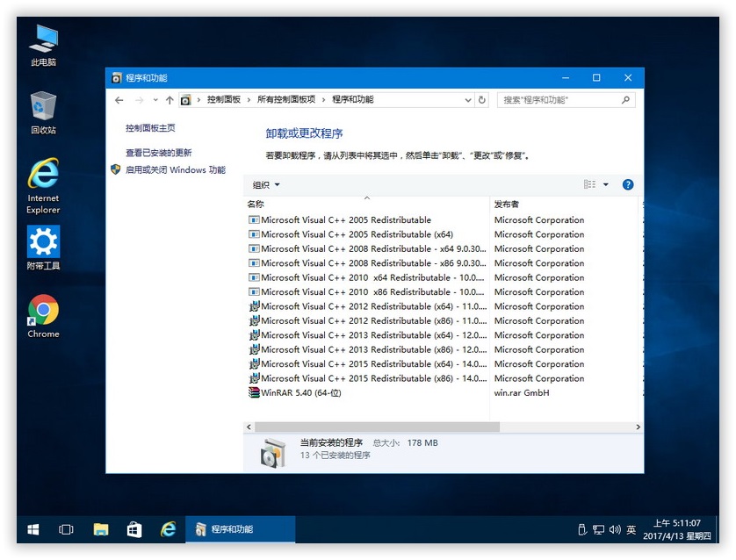
Task: Click the 控制面板 breadcrumb
Action: 223,99
